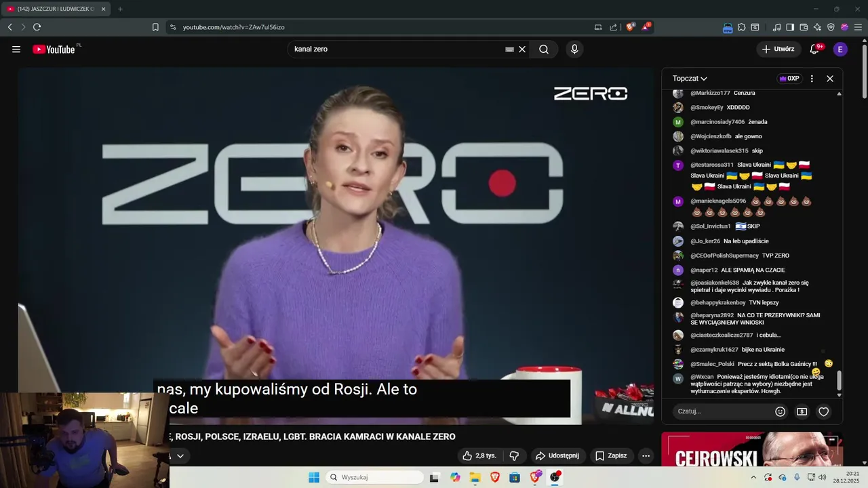
Task: Go back to previous page
Action: tap(9, 27)
